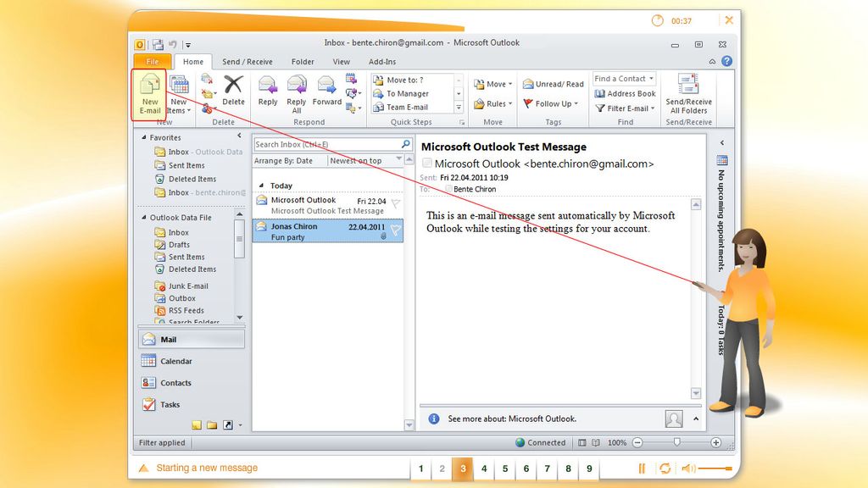Click the Undo quick access icon

pos(173,44)
